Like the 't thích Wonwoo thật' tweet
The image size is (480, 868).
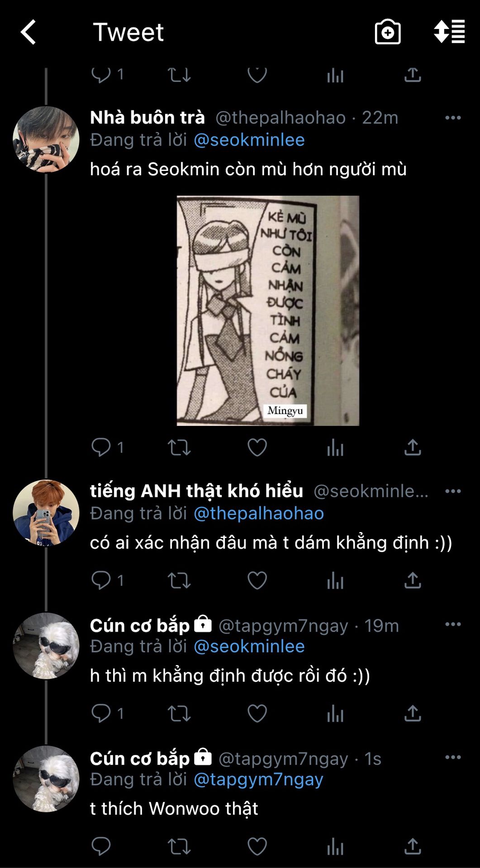coord(257,846)
